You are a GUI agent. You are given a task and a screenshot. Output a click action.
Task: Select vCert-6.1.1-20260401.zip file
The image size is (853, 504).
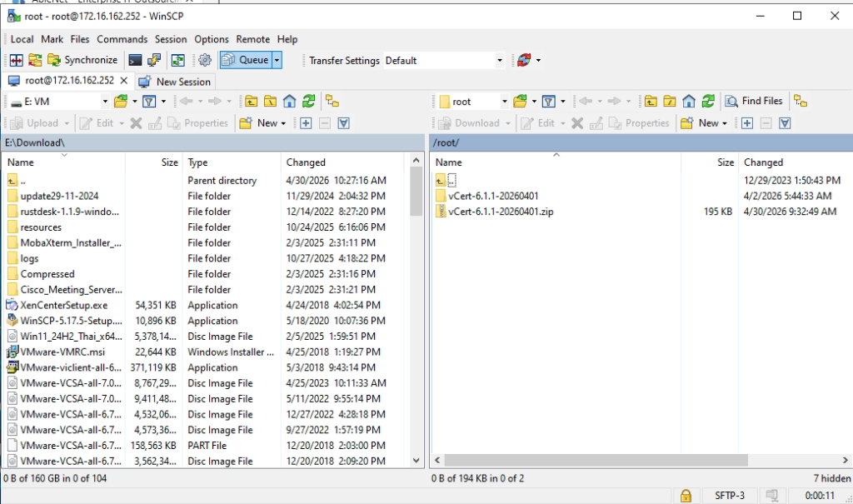tap(501, 212)
